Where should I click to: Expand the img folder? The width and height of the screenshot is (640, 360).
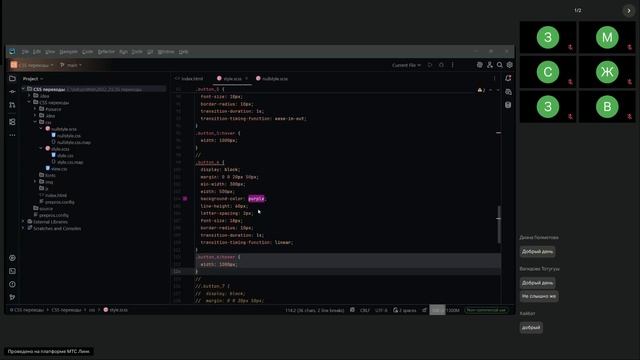[35, 182]
